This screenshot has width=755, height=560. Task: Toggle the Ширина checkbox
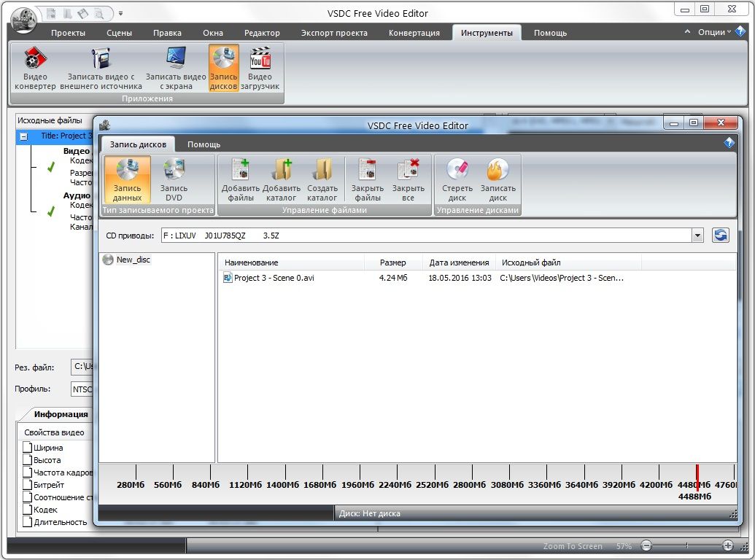pos(28,448)
